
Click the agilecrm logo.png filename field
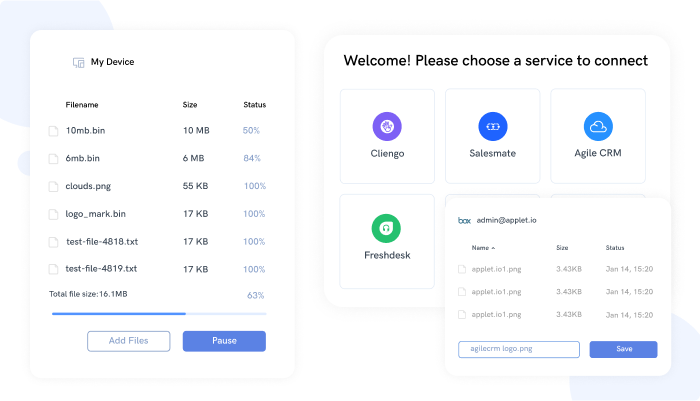click(x=519, y=349)
